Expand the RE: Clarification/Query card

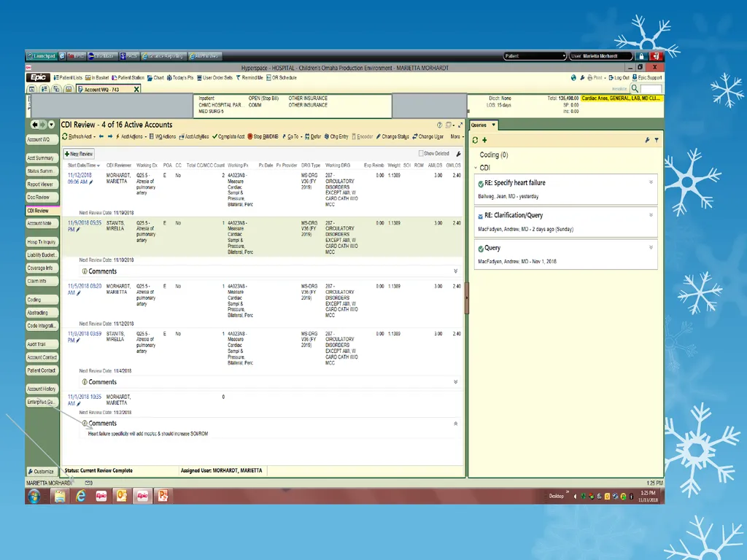click(651, 215)
